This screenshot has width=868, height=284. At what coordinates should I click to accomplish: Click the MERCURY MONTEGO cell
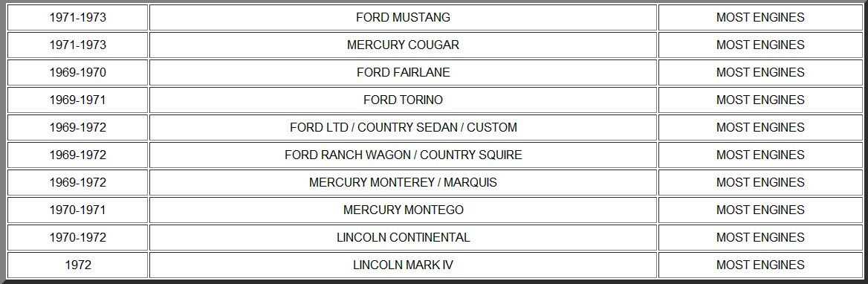point(403,210)
